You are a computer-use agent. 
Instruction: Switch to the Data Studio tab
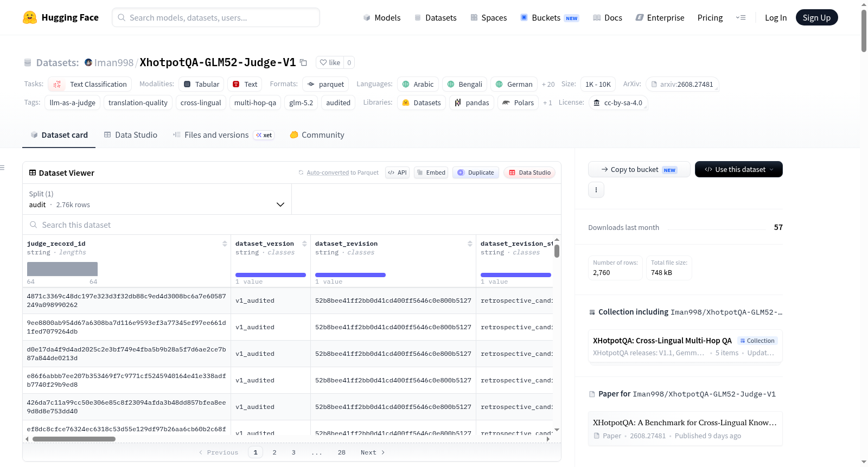(131, 135)
